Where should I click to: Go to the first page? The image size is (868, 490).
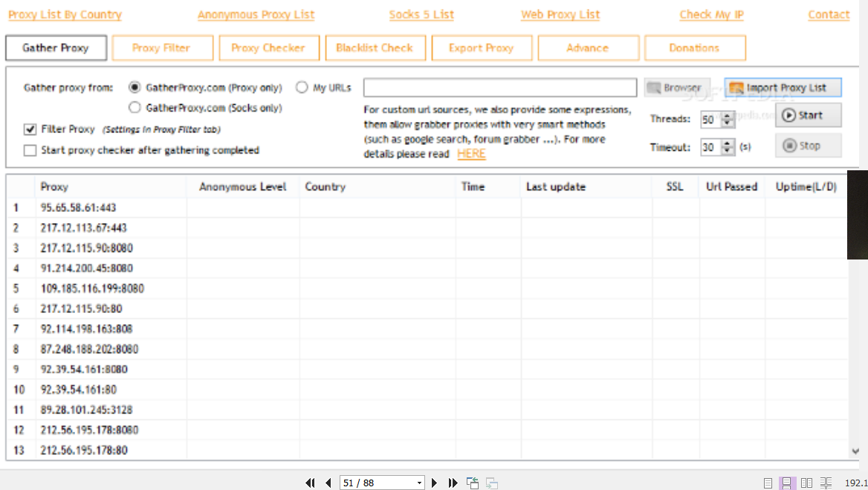[311, 483]
